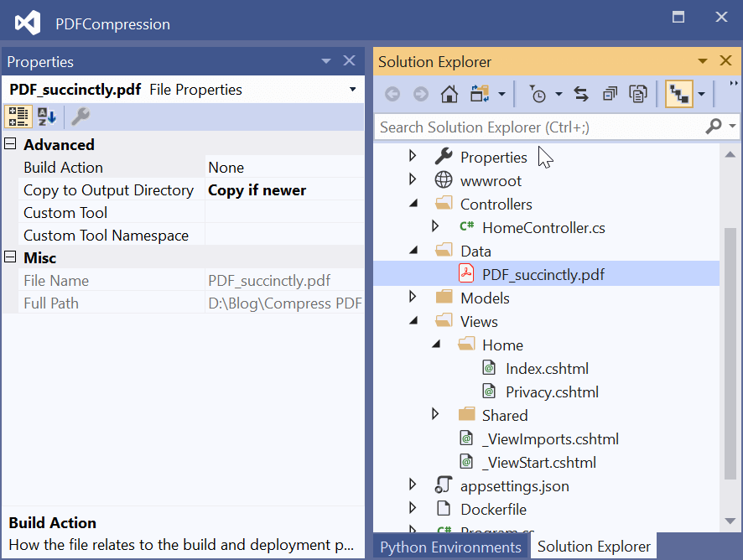Click the search magnifier icon

[x=714, y=127]
